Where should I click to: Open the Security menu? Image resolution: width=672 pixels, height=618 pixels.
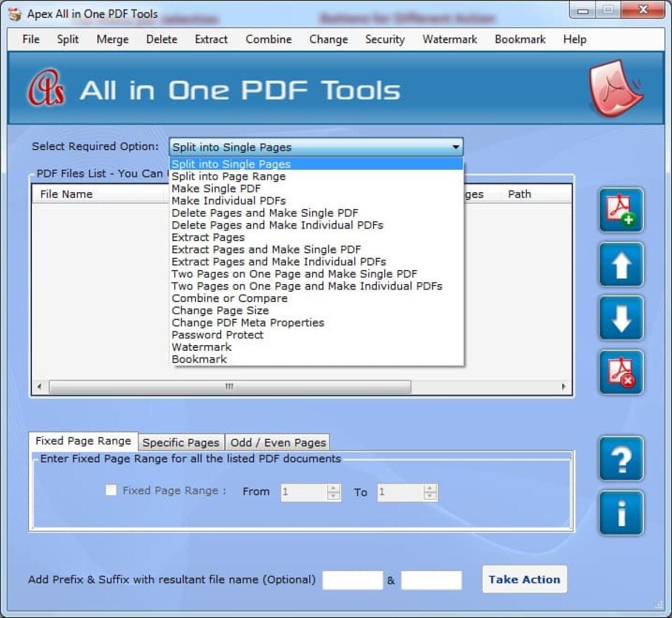385,39
